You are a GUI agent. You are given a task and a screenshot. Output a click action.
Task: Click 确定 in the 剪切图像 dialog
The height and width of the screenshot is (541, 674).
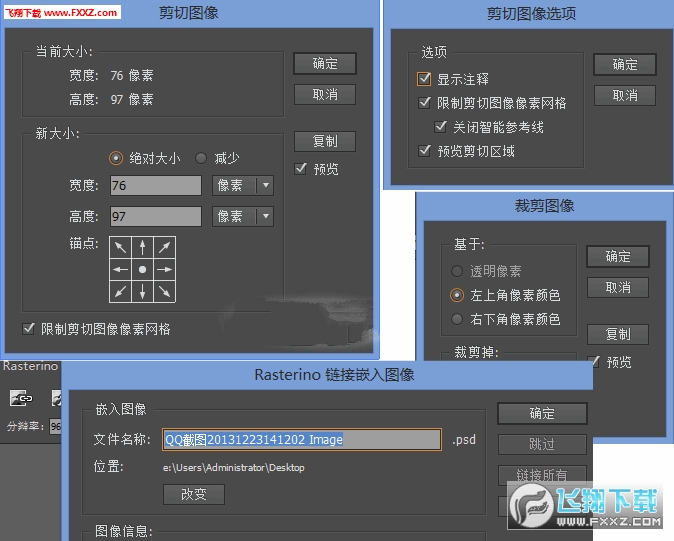point(325,64)
